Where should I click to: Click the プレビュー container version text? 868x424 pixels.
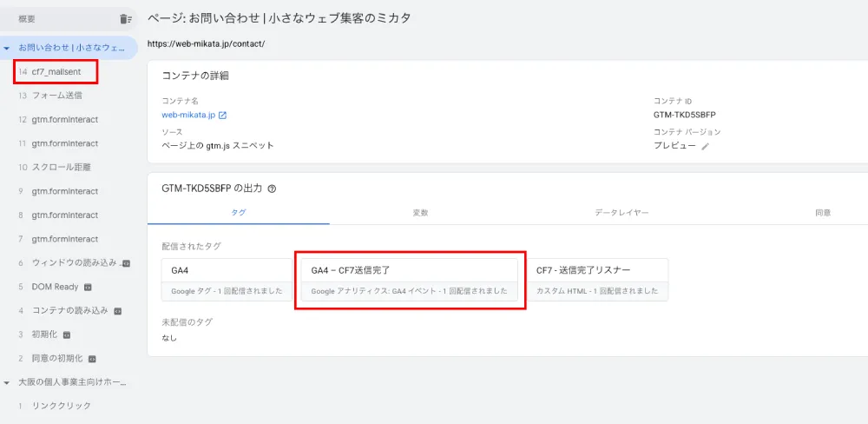pos(674,146)
